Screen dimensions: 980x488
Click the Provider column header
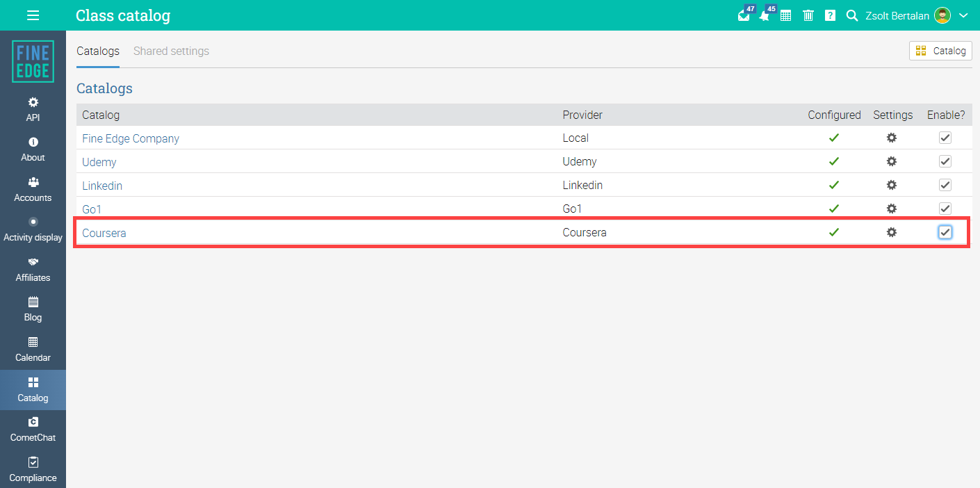pos(582,115)
